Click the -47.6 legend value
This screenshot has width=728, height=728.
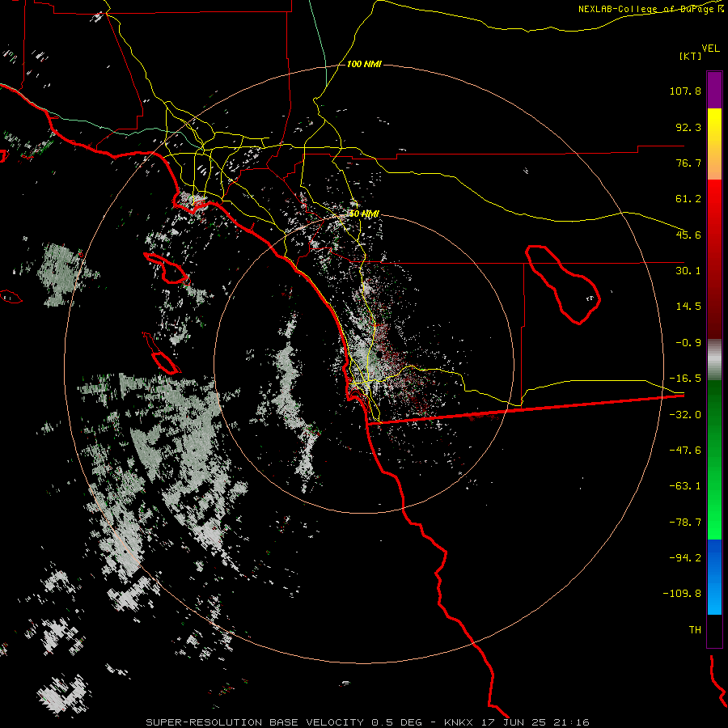[x=685, y=451]
